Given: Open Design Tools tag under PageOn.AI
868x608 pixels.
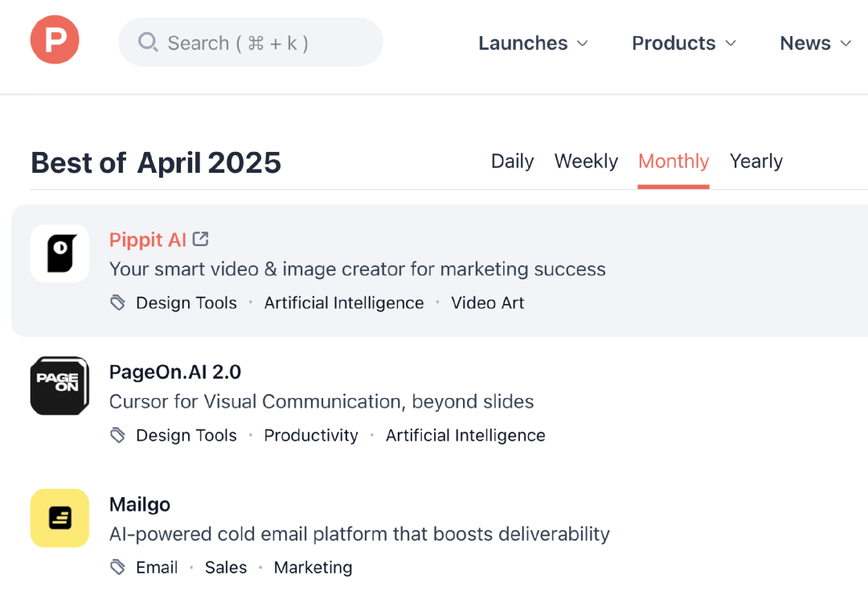Looking at the screenshot, I should pyautogui.click(x=186, y=435).
